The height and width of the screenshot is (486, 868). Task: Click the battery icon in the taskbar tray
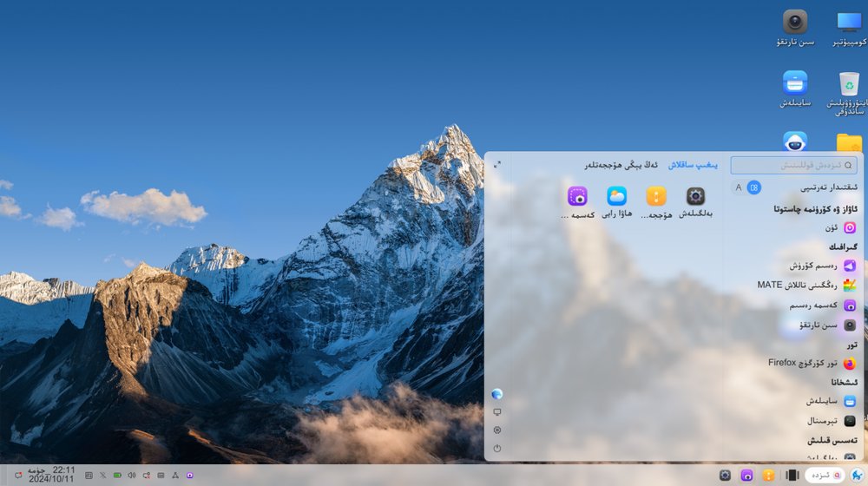(x=117, y=476)
